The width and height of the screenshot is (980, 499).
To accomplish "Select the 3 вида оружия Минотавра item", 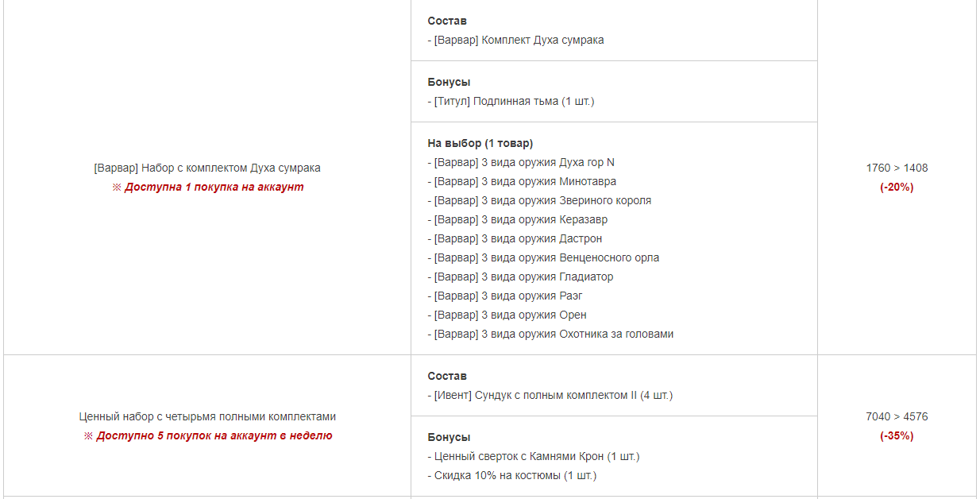I will pyautogui.click(x=522, y=181).
